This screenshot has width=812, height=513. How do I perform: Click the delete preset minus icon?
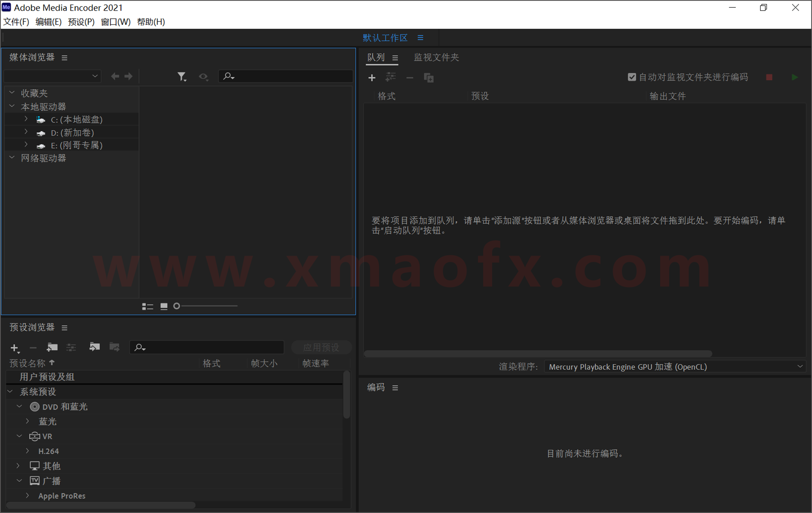(33, 348)
